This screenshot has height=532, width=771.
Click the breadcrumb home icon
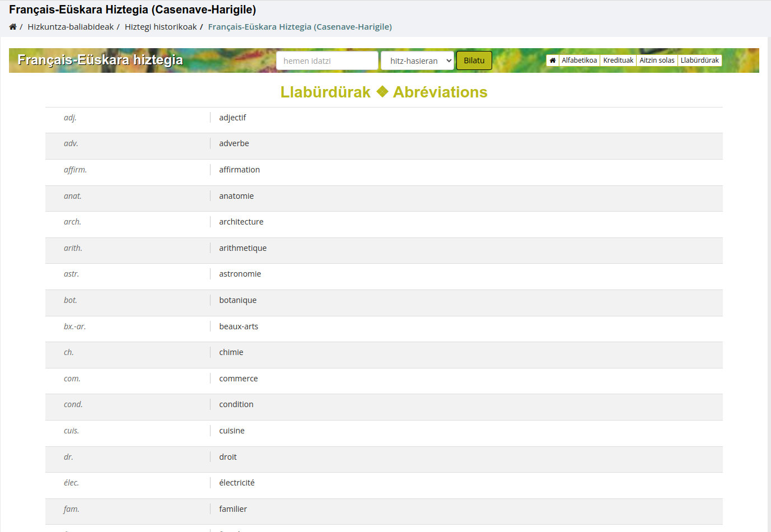click(x=13, y=27)
